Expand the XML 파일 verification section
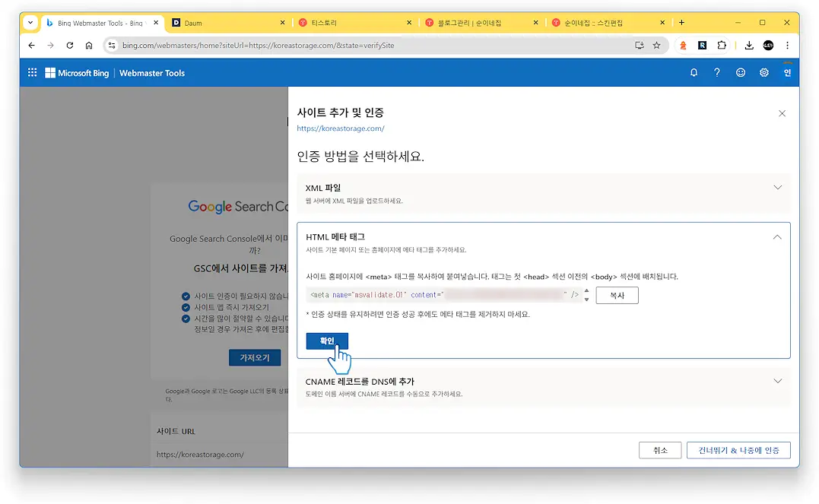The height and width of the screenshot is (504, 819). coord(777,187)
